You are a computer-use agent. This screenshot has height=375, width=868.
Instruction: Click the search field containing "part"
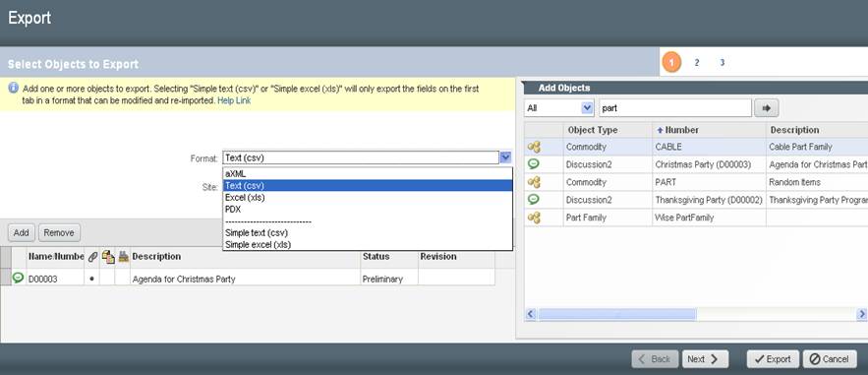(x=674, y=108)
